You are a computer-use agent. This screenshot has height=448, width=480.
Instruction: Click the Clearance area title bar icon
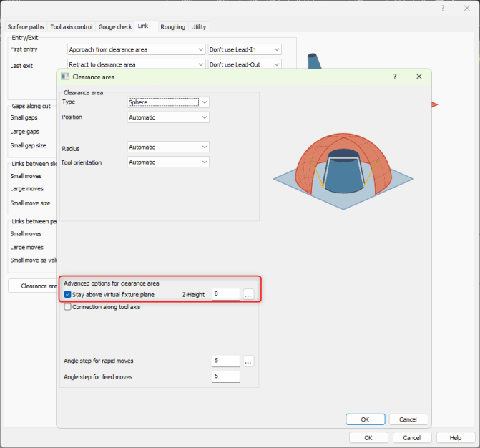click(65, 77)
